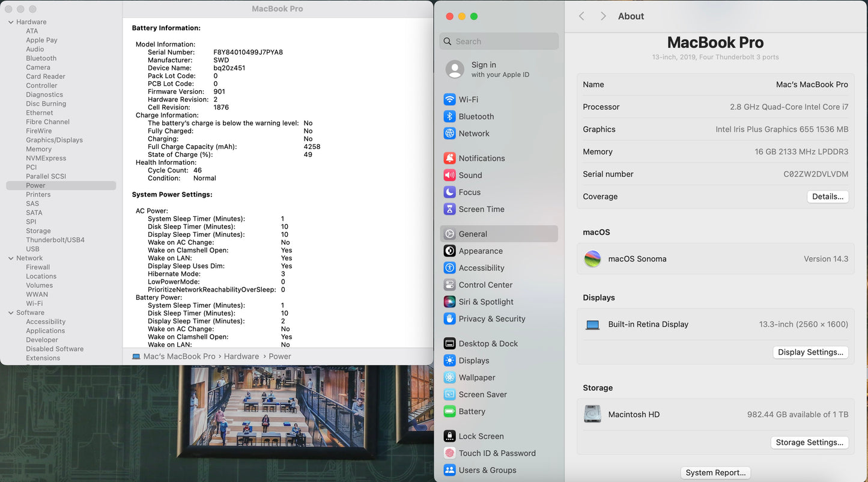Open Privacy & Security settings
Image resolution: width=868 pixels, height=482 pixels.
[491, 319]
